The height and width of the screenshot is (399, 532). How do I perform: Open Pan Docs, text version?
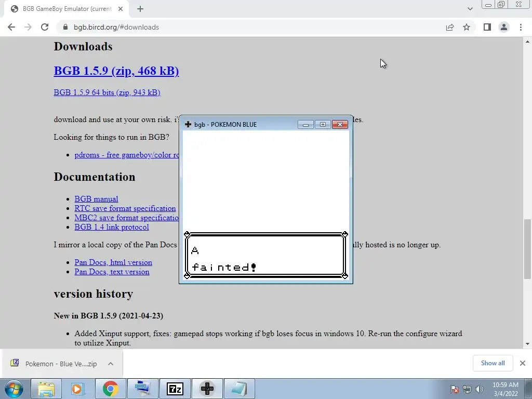112,272
